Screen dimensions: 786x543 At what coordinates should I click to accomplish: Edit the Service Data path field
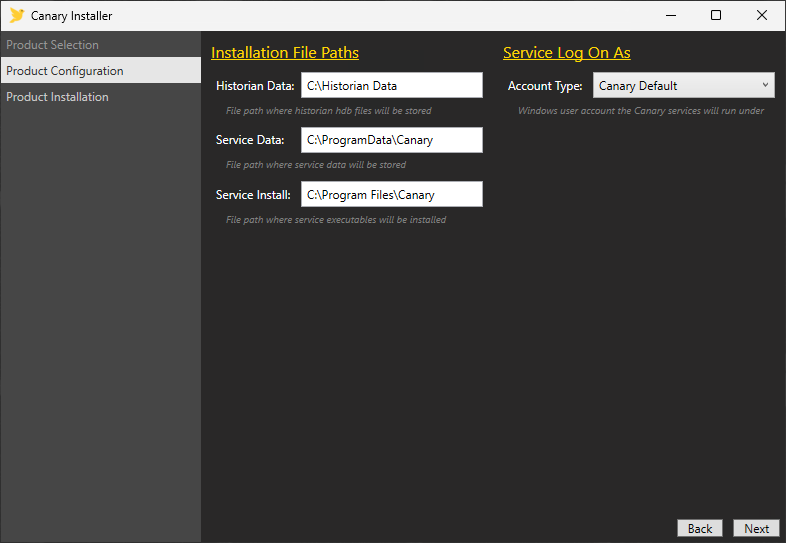391,140
